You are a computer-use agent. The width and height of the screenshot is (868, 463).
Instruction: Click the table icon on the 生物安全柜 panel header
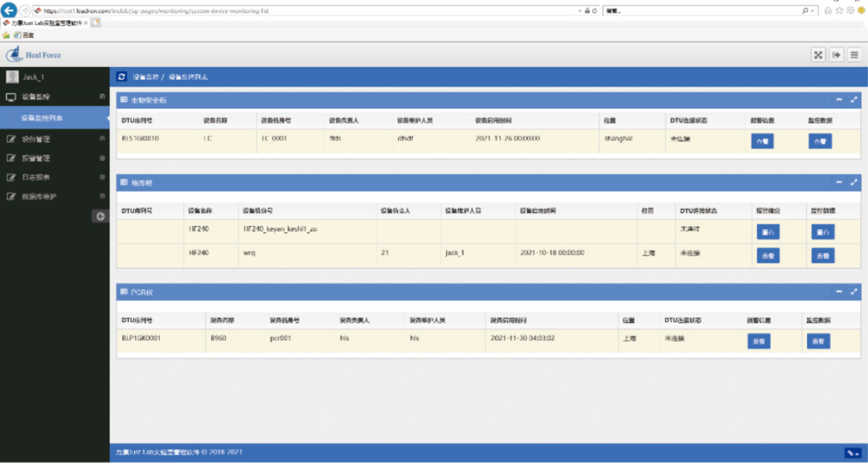click(x=124, y=100)
